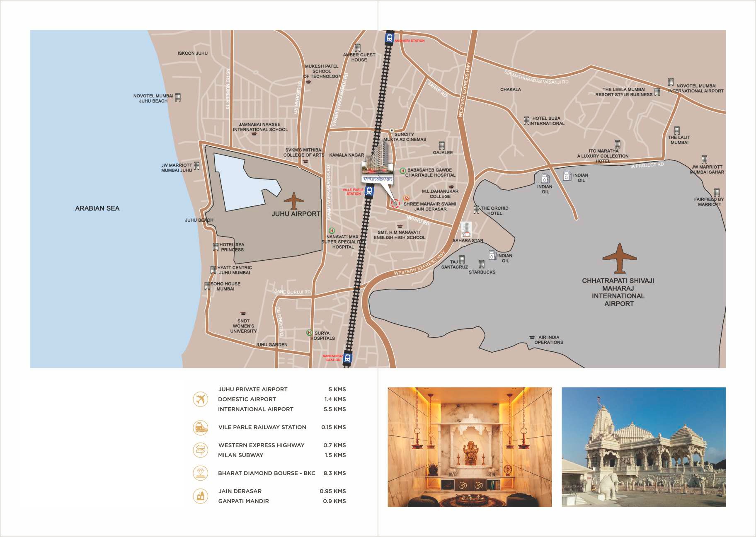Click the Babasaheb Gawde hospital H marker
This screenshot has height=537, width=756.
[x=402, y=171]
